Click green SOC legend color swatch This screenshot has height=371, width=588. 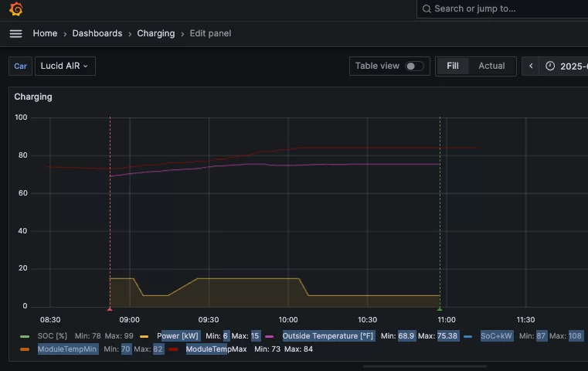[25, 336]
